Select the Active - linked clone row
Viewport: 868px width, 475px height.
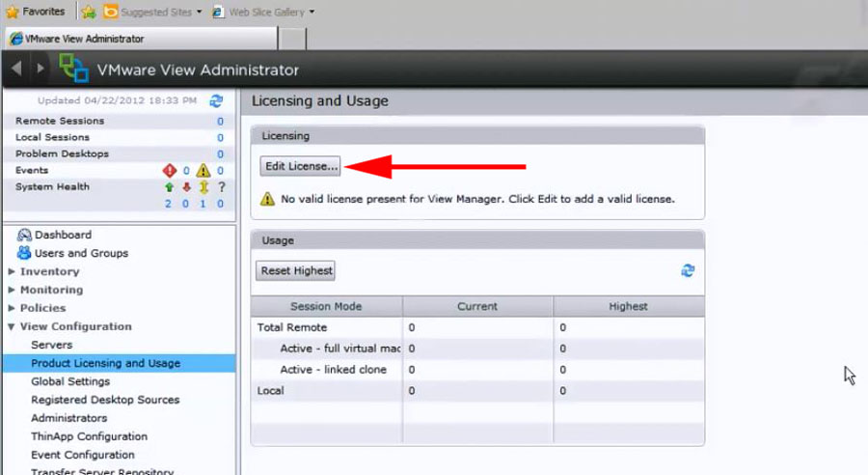477,370
